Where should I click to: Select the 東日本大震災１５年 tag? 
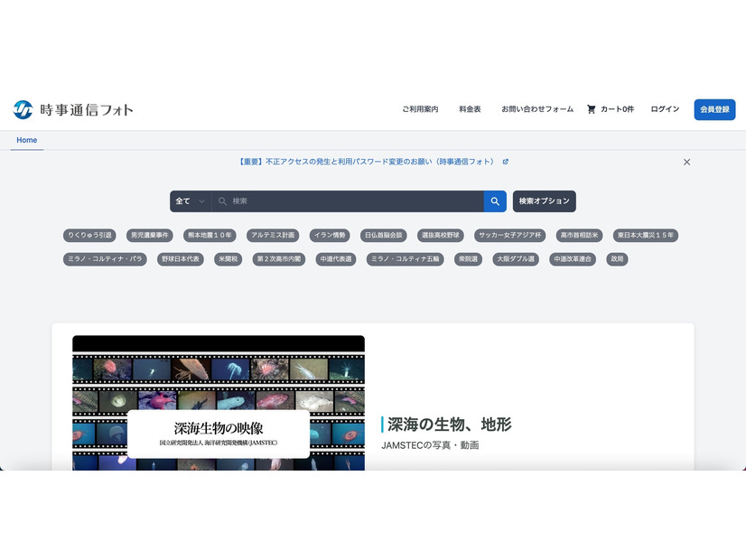(x=646, y=235)
